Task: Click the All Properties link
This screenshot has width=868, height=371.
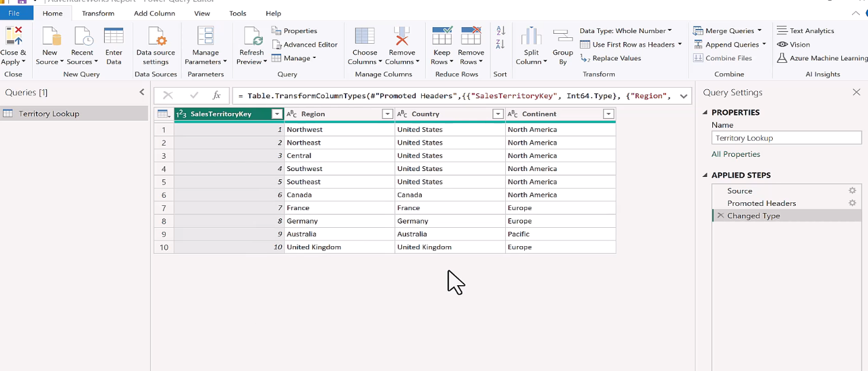Action: coord(735,154)
